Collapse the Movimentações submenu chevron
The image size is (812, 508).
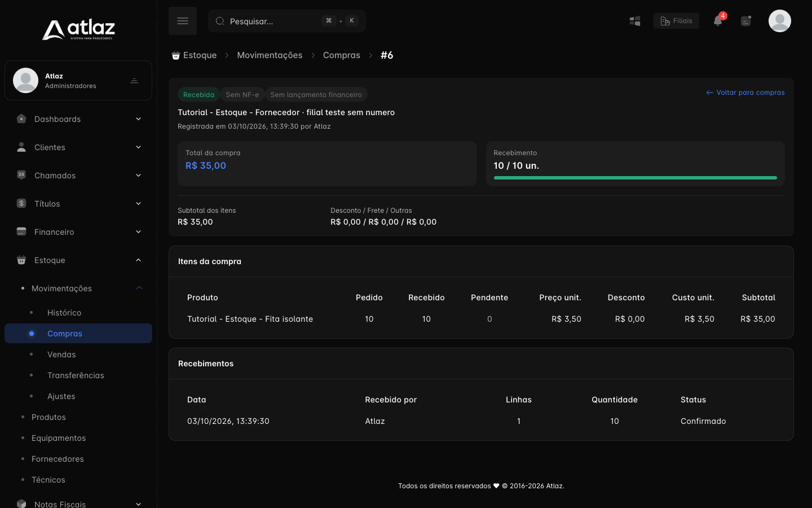tap(139, 288)
